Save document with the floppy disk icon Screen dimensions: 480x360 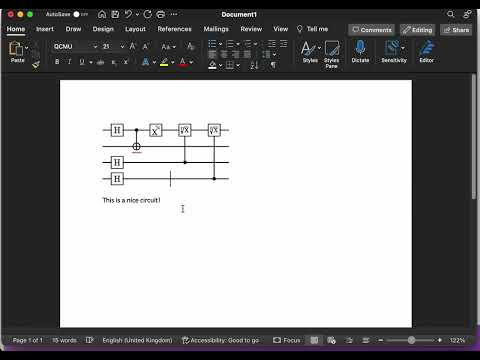point(115,14)
